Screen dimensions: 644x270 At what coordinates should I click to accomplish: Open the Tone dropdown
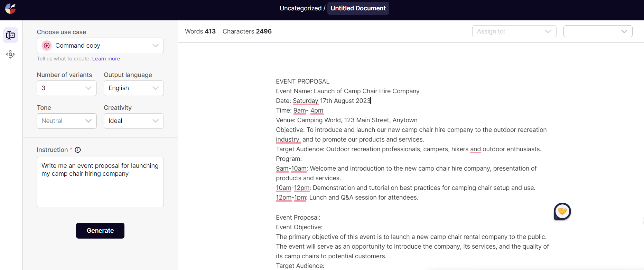pyautogui.click(x=66, y=121)
